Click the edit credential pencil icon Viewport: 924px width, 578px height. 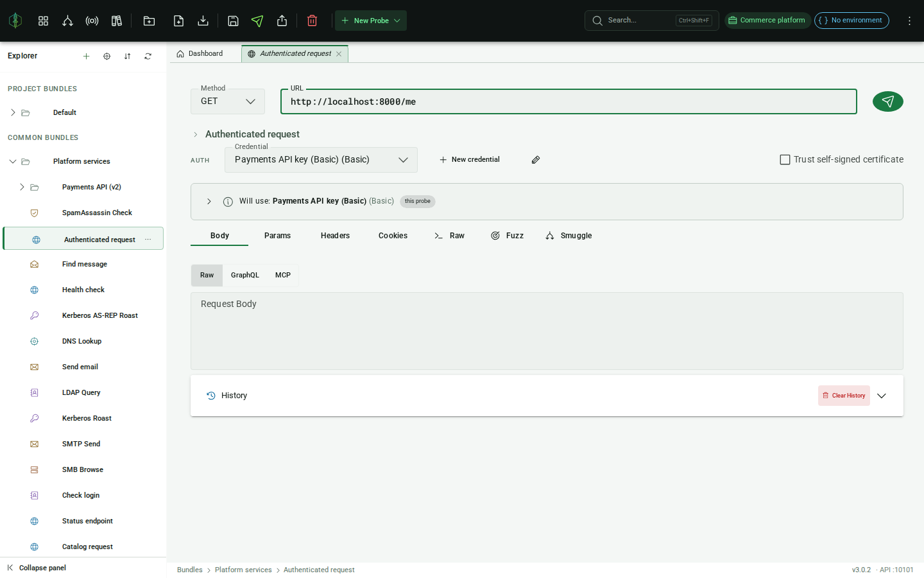click(536, 160)
